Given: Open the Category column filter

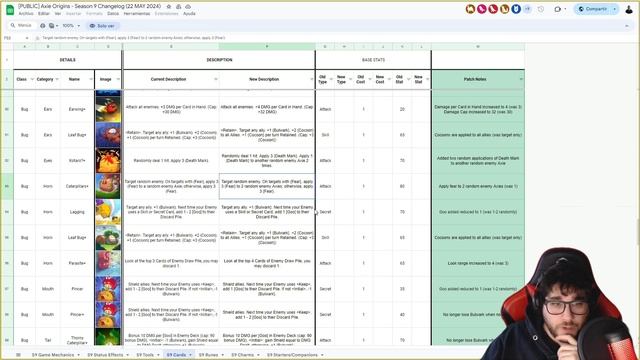Looking at the screenshot, I should (x=57, y=79).
